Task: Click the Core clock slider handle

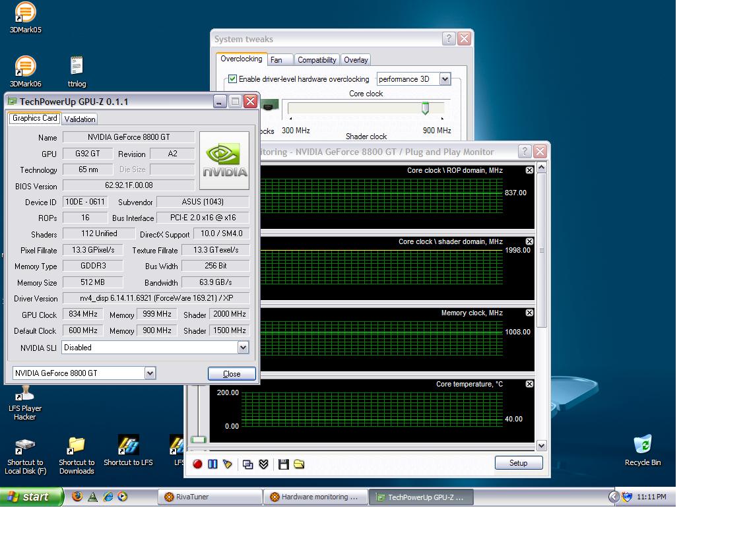Action: [x=425, y=109]
